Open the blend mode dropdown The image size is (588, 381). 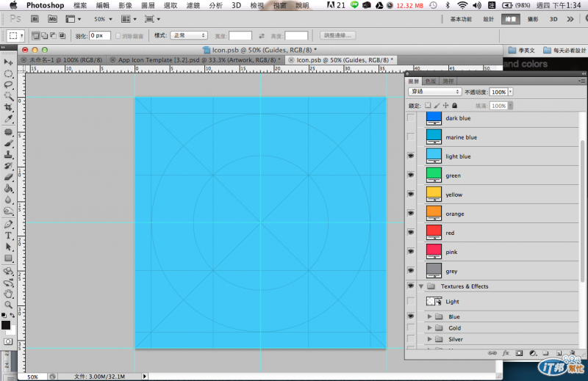434,92
